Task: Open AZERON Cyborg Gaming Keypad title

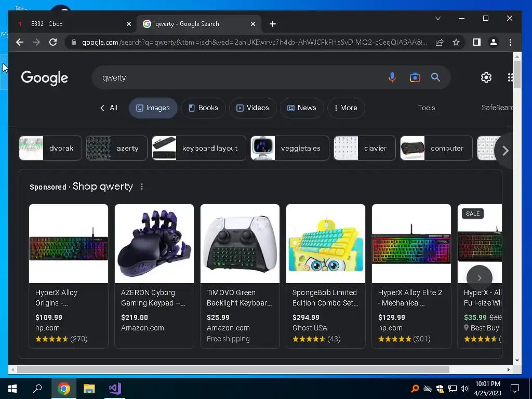Action: coord(153,298)
